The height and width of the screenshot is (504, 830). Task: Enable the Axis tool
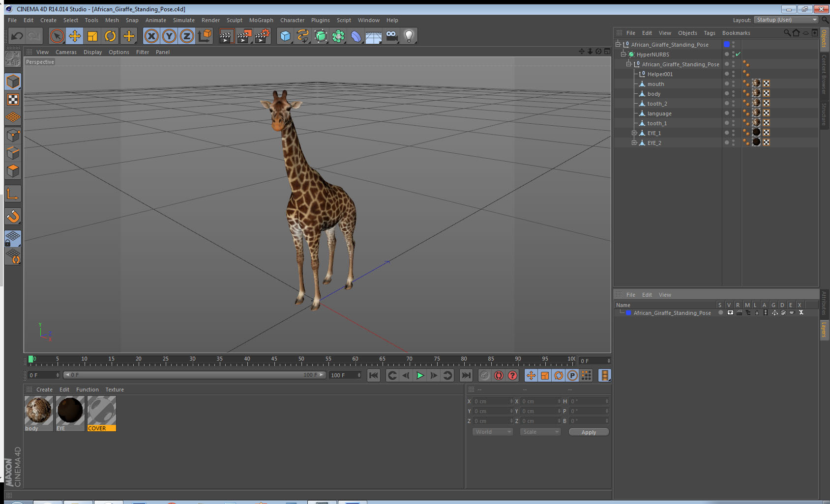(13, 194)
